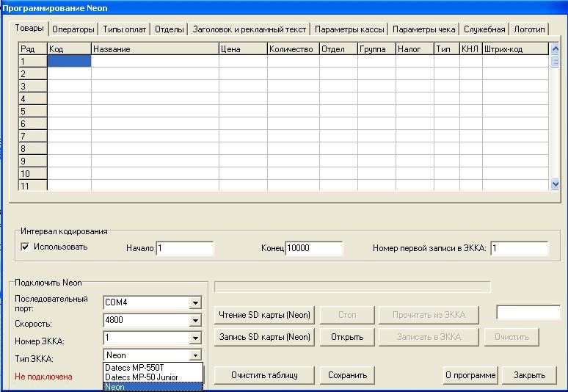The image size is (568, 392).
Task: Click the Конец input field
Action: tap(313, 248)
